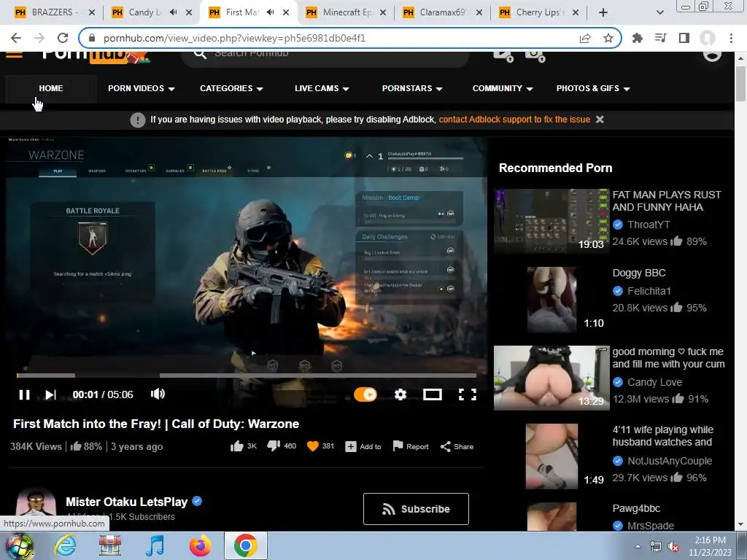Open the Windows Start menu

point(19,545)
